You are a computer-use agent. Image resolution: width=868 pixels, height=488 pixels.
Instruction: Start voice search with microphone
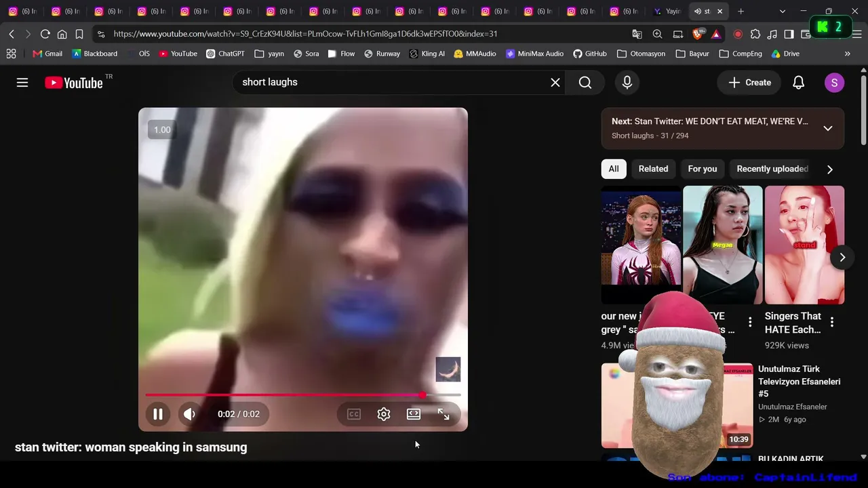(x=627, y=82)
